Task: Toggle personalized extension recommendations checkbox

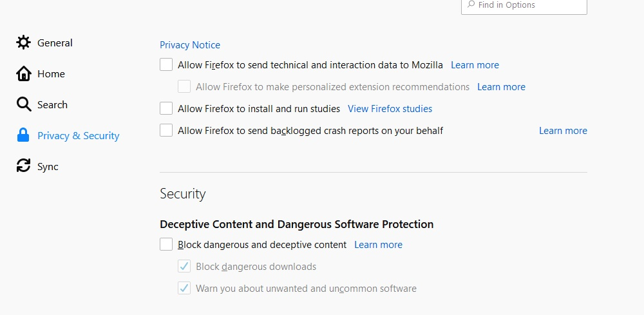Action: click(184, 87)
